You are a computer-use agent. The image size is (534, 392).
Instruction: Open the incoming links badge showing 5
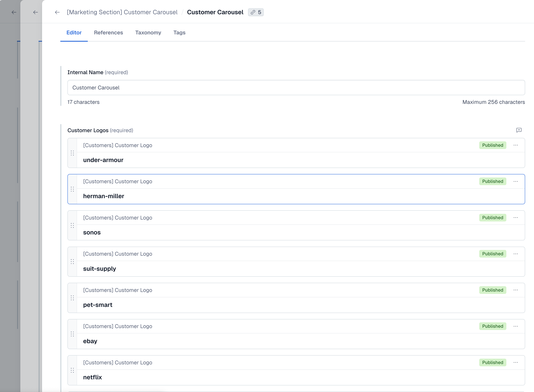[x=256, y=12]
